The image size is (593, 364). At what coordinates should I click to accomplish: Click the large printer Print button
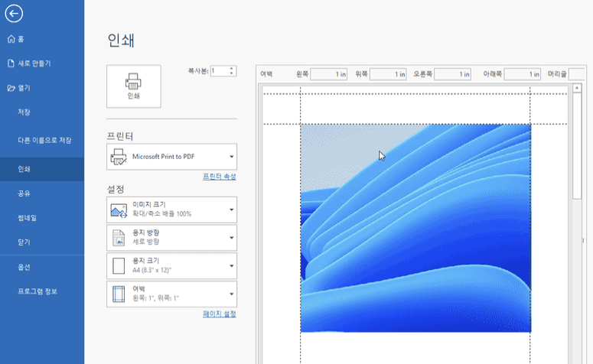[133, 86]
